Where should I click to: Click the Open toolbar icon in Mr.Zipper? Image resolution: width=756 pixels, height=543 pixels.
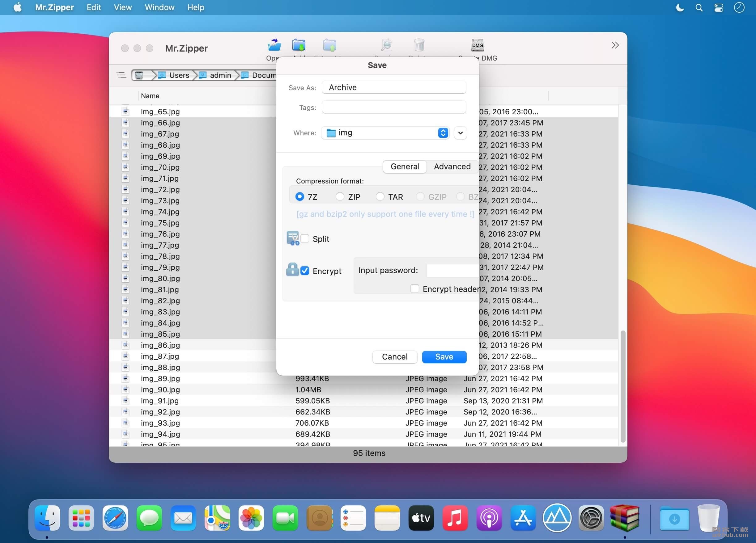(x=274, y=45)
